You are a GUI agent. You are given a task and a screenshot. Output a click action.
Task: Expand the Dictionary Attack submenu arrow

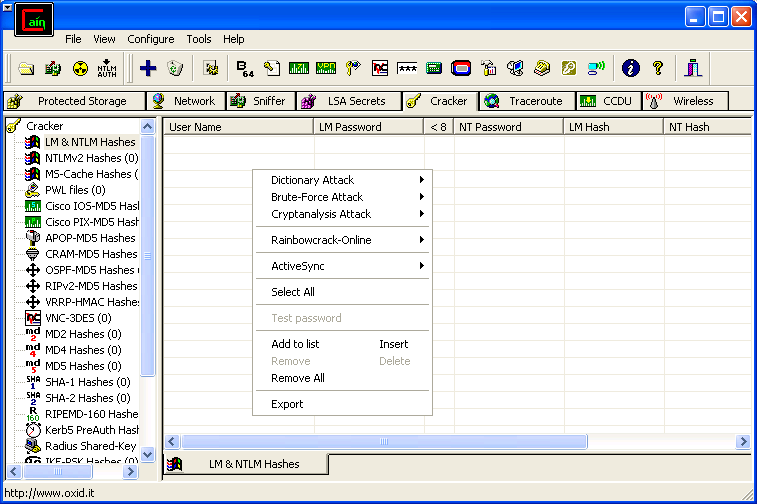pos(421,180)
